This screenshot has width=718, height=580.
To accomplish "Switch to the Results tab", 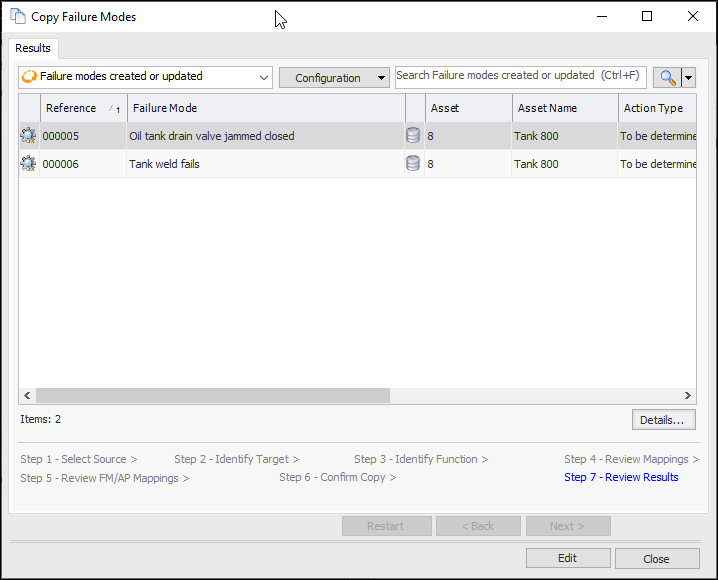I will click(33, 48).
